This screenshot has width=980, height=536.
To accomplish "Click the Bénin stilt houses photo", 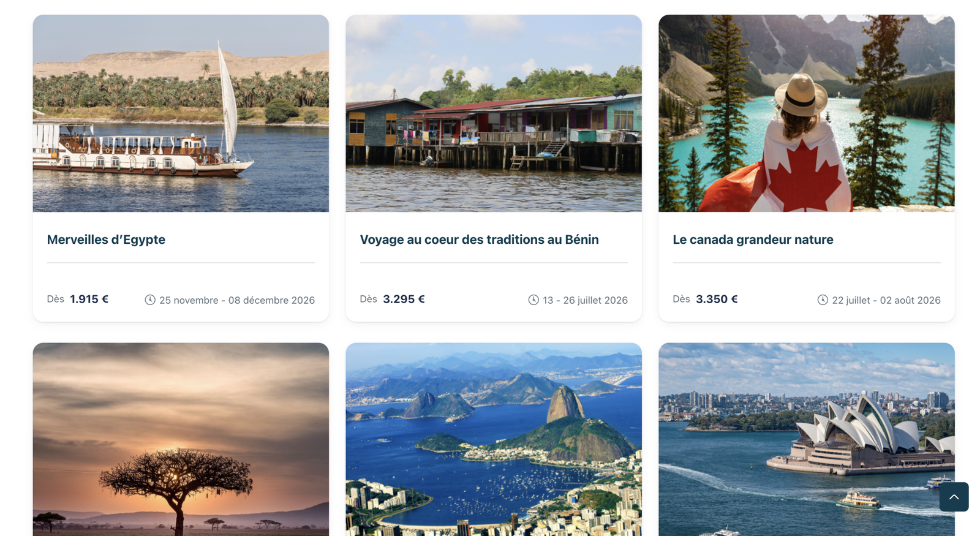I will click(494, 113).
